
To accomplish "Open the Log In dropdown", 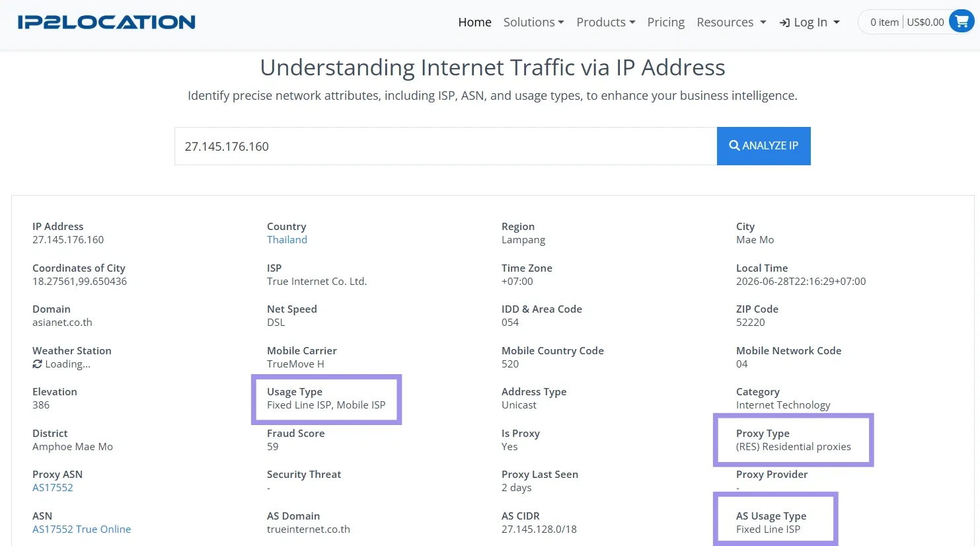I will pyautogui.click(x=810, y=22).
